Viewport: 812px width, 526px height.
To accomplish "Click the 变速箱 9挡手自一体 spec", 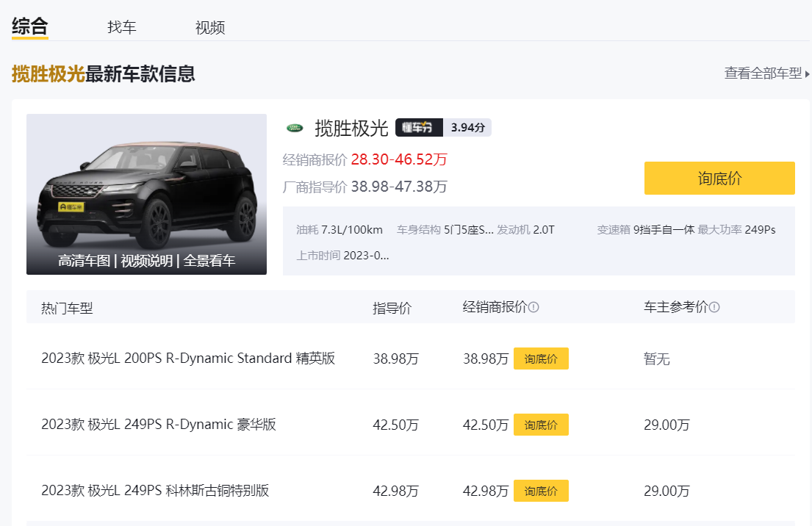I will coord(645,229).
